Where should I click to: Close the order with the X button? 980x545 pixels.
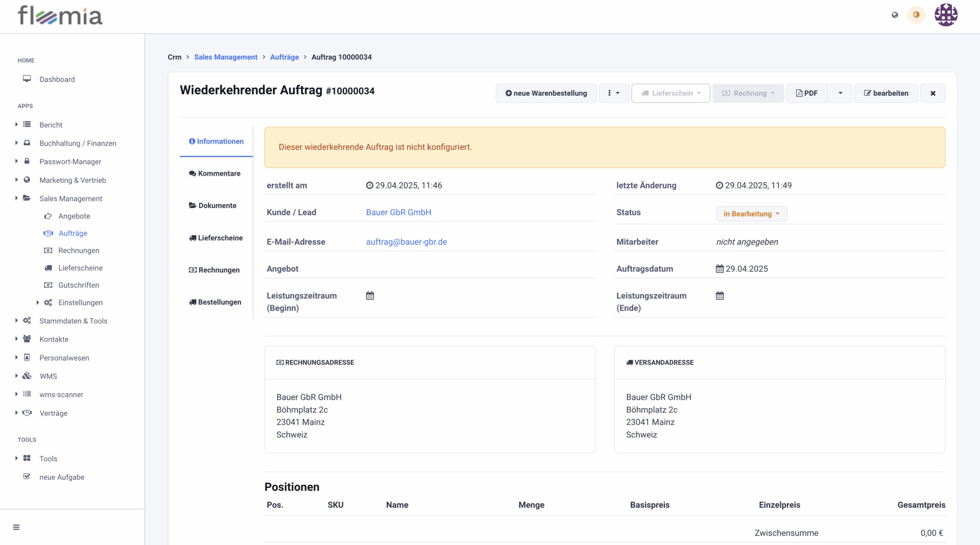click(933, 93)
